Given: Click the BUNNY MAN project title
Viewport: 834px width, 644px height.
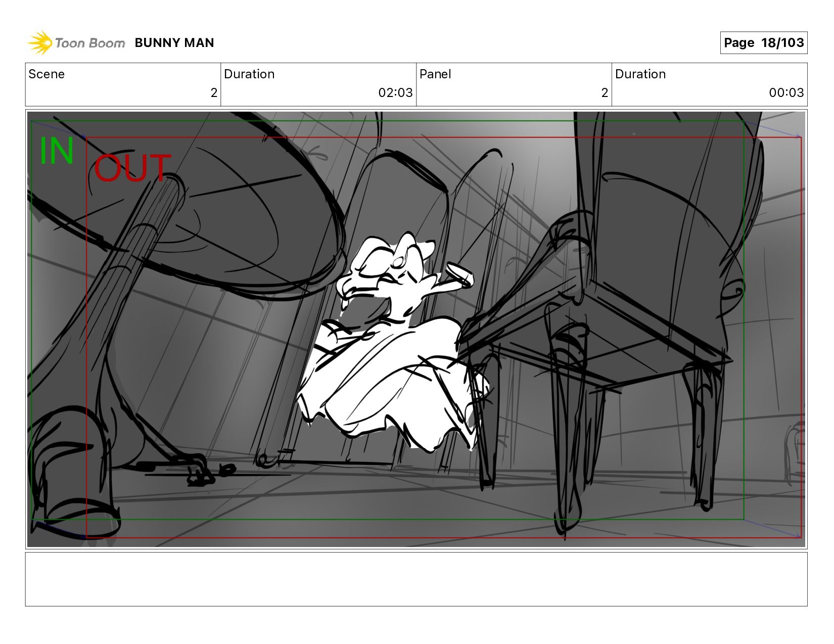Looking at the screenshot, I should pos(174,43).
